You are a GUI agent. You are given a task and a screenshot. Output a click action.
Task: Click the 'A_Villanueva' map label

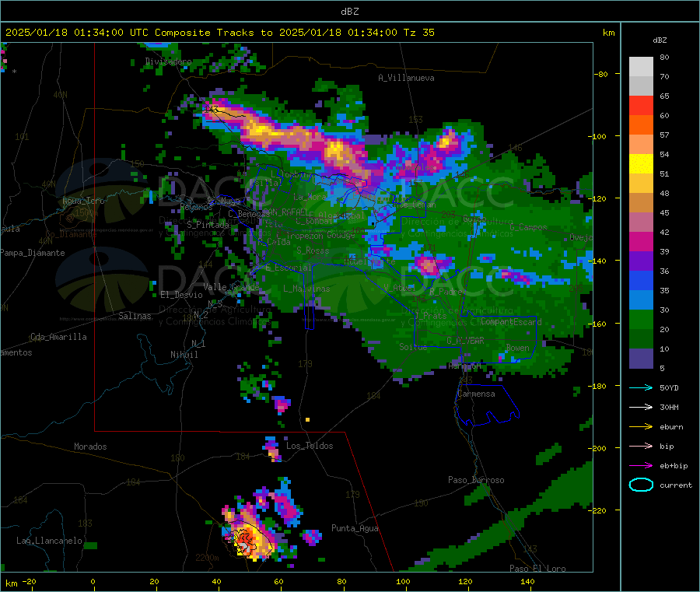coord(406,78)
